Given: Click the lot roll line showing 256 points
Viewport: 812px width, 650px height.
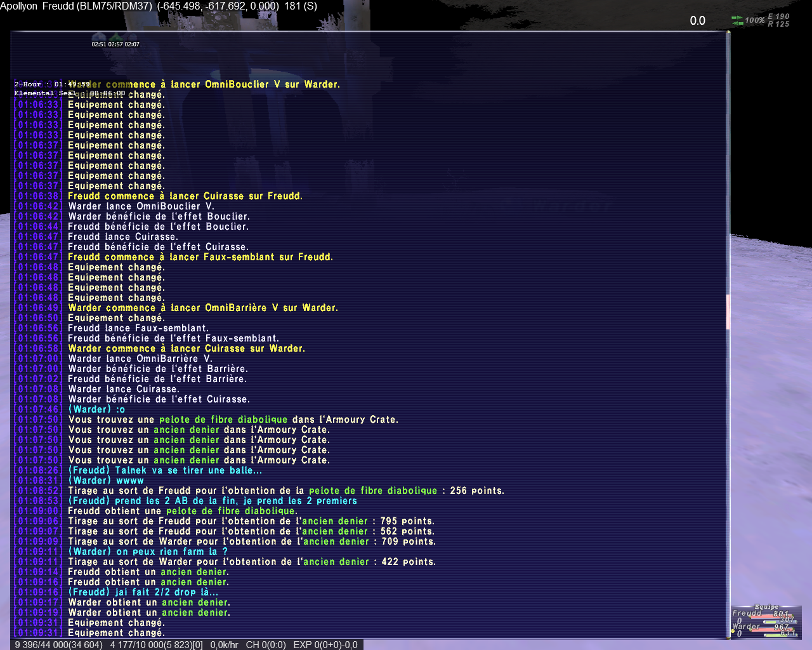Looking at the screenshot, I should pos(286,491).
